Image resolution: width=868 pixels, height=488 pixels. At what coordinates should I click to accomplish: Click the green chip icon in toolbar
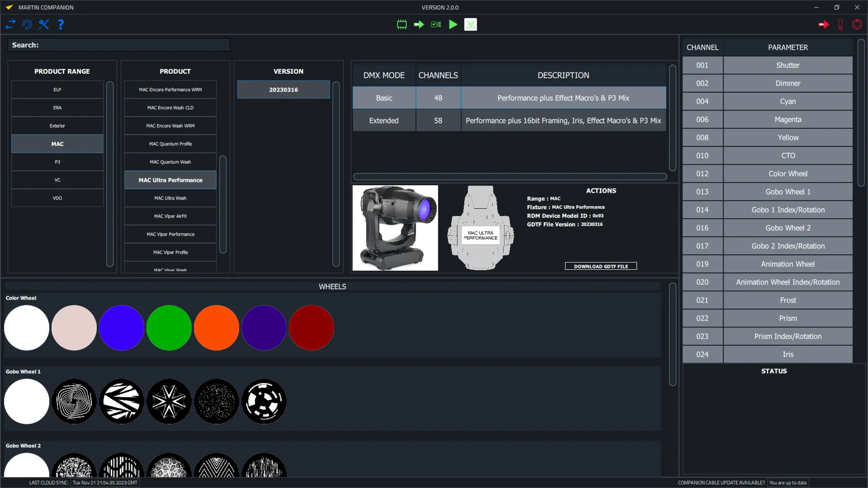[x=402, y=25]
